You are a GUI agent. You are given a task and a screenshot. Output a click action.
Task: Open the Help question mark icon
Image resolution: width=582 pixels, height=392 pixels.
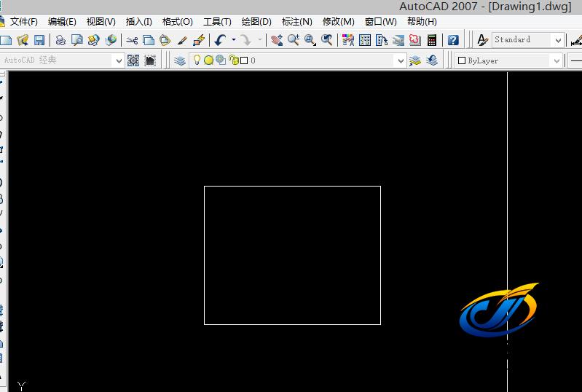tap(453, 40)
